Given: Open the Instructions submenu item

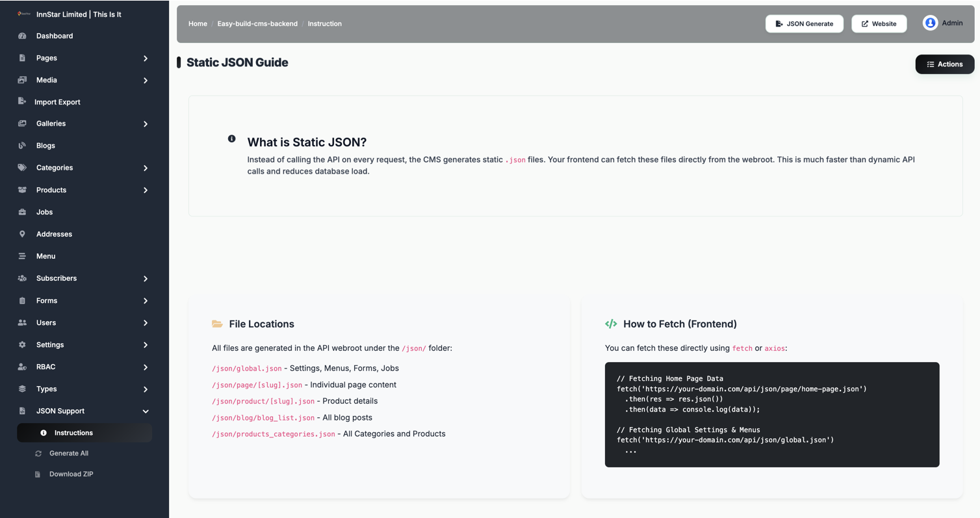Looking at the screenshot, I should [84, 433].
